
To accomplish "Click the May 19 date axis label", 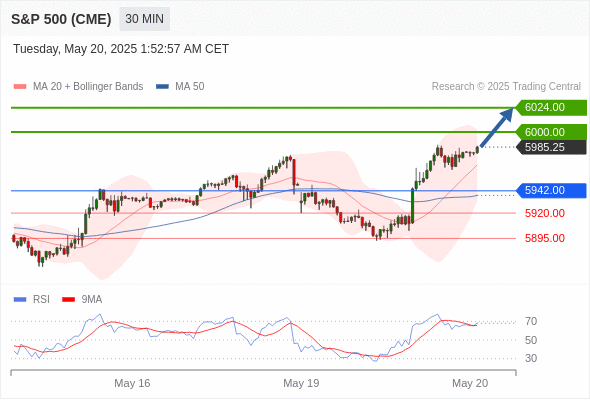I will 301,383.
